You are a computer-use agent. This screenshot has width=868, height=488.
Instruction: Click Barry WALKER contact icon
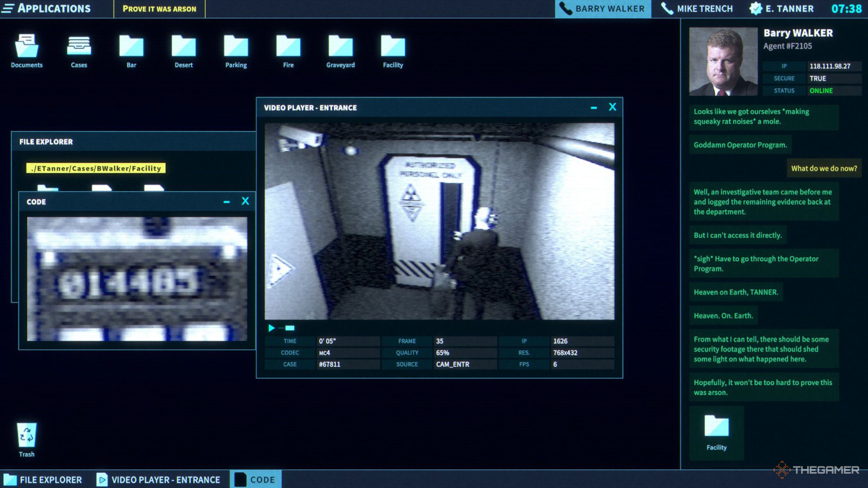(x=566, y=8)
